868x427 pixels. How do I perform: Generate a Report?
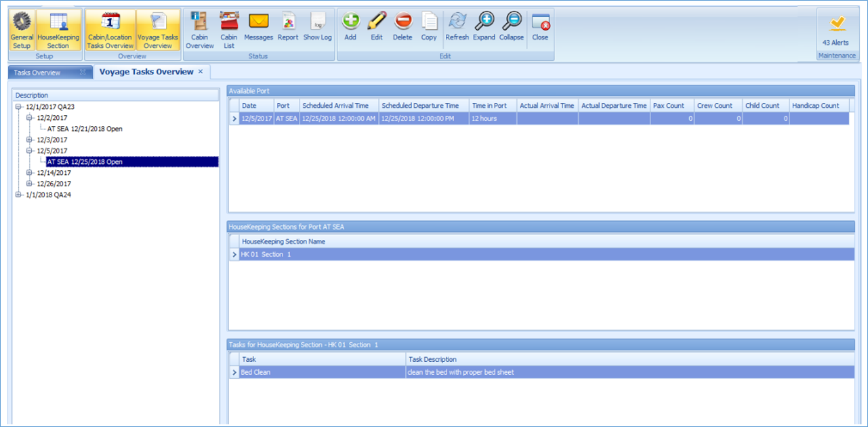287,28
